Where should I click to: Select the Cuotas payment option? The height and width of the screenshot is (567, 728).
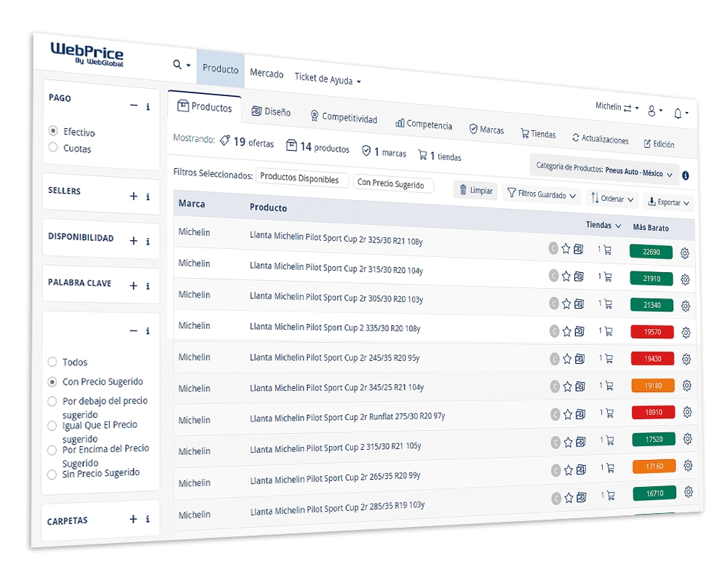pos(53,147)
